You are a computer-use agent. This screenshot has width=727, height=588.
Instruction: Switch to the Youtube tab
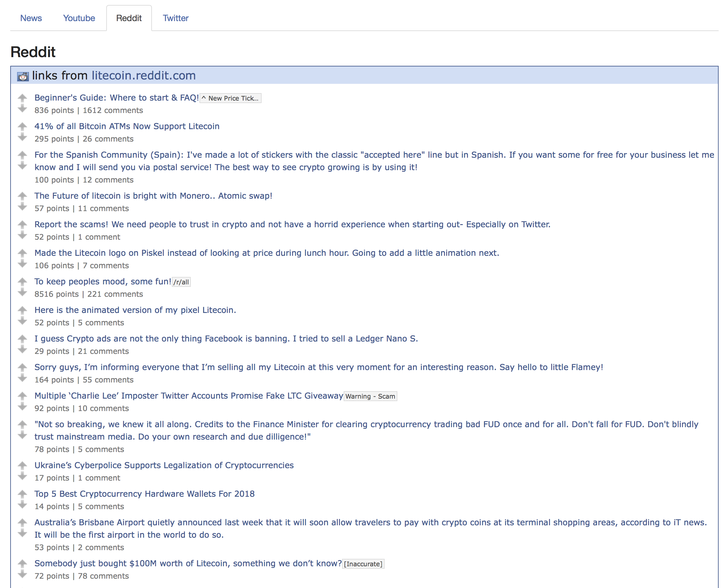pyautogui.click(x=79, y=18)
